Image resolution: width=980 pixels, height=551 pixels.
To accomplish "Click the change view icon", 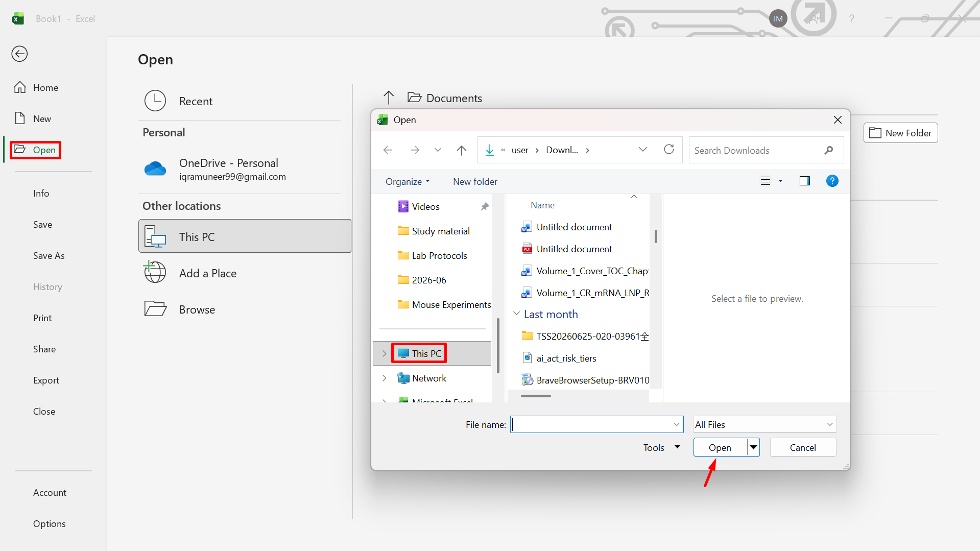I will tap(766, 181).
